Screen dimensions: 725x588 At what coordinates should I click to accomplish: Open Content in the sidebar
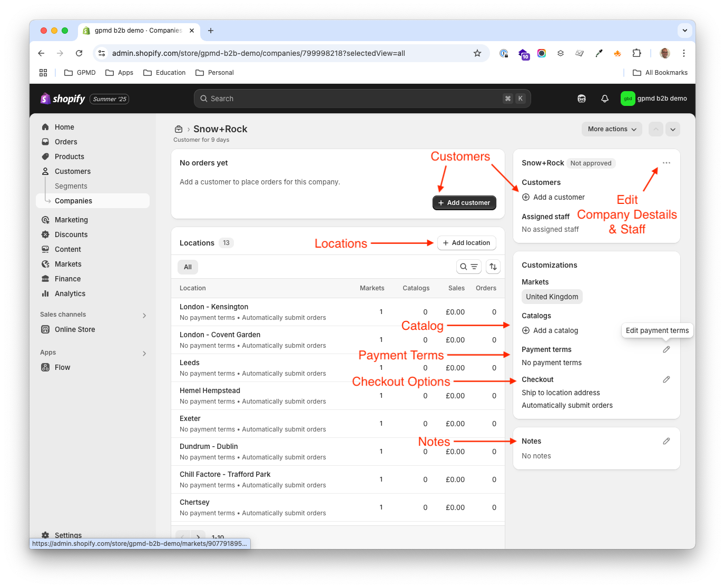[93, 249]
